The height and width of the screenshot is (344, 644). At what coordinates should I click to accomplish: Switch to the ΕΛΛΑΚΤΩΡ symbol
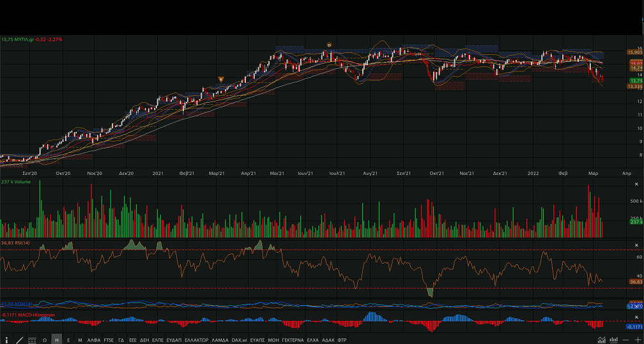(x=197, y=340)
